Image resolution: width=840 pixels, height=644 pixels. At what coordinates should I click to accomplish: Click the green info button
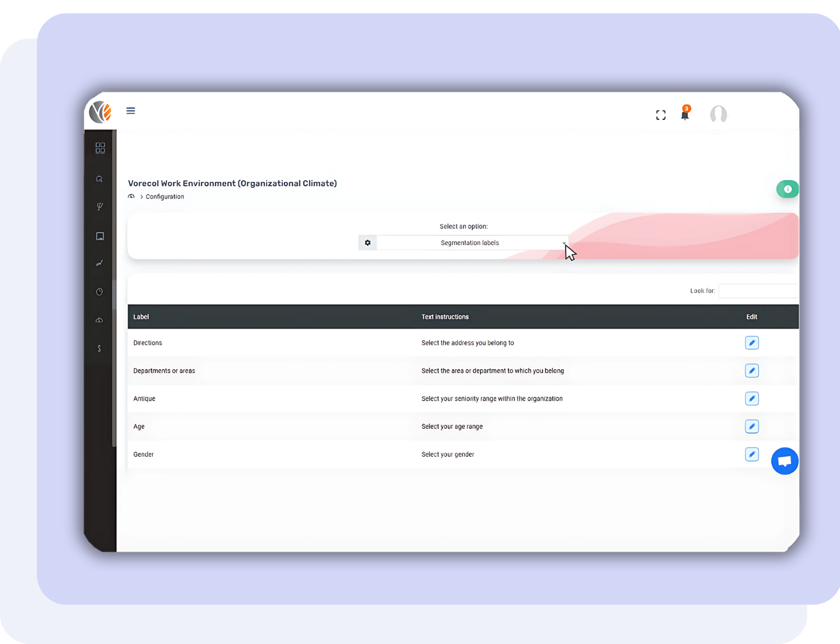(787, 189)
